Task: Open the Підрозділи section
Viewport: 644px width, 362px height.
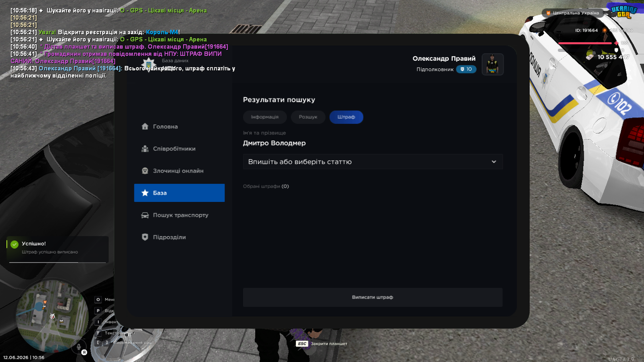Action: tap(179, 237)
